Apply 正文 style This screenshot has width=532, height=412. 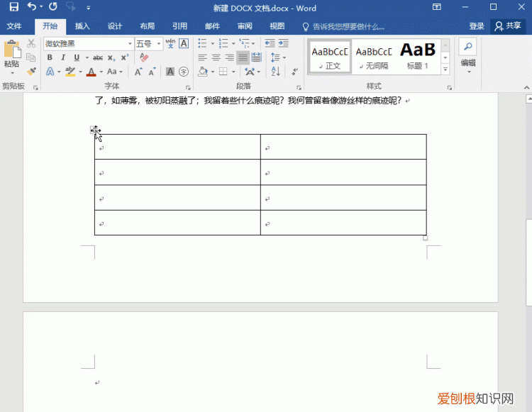click(x=329, y=57)
